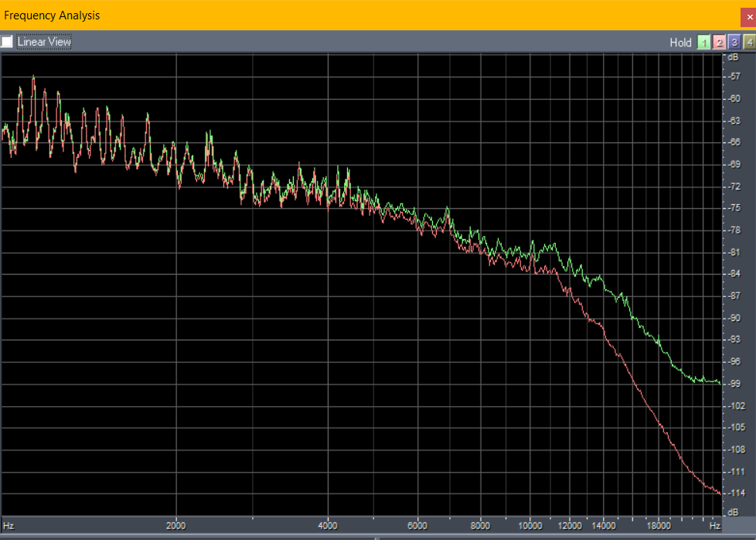Screen dimensions: 756x540
Task: Click the Hold label
Action: (x=681, y=42)
